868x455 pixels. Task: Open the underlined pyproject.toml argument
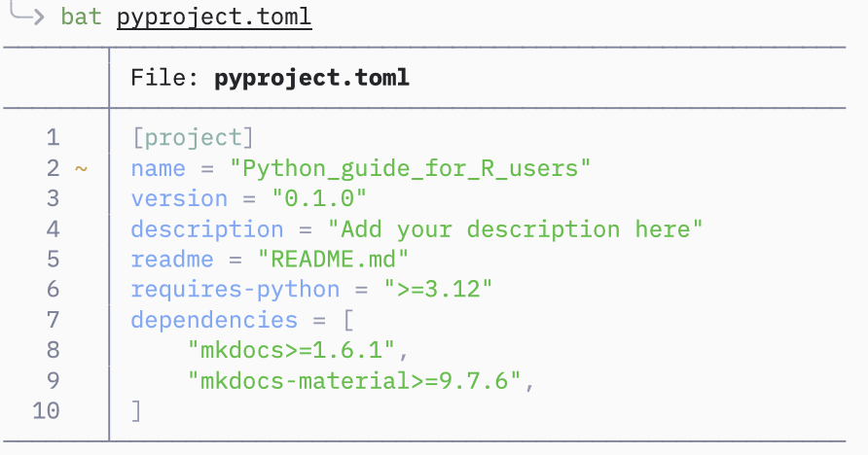(x=214, y=17)
